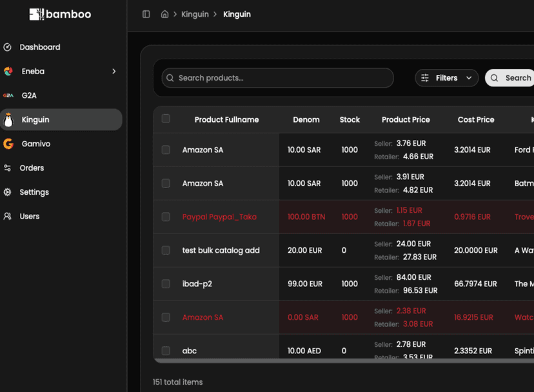Click the first Kinguin breadcrumb link

[195, 14]
